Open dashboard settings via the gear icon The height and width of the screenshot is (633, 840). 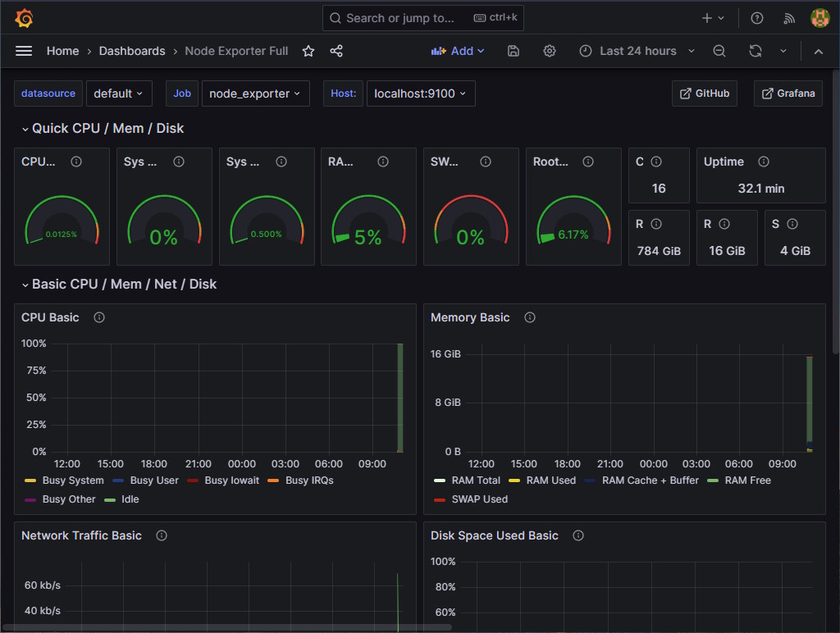click(549, 51)
